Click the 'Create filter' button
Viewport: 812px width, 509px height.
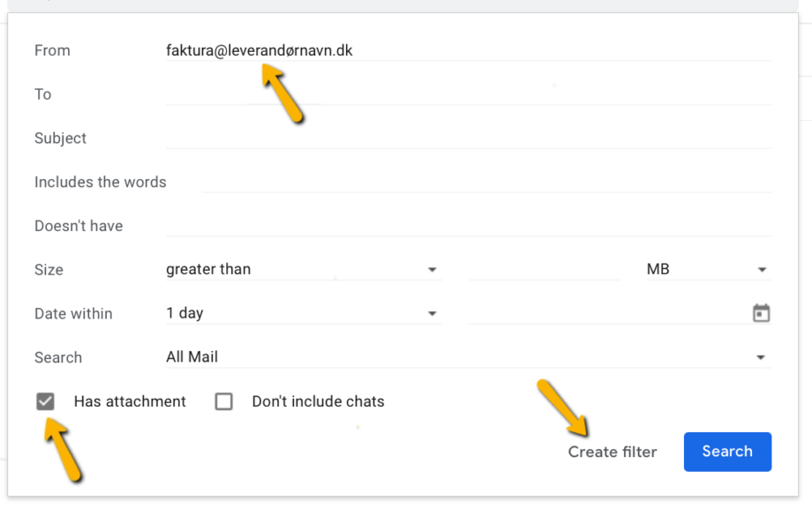(613, 452)
